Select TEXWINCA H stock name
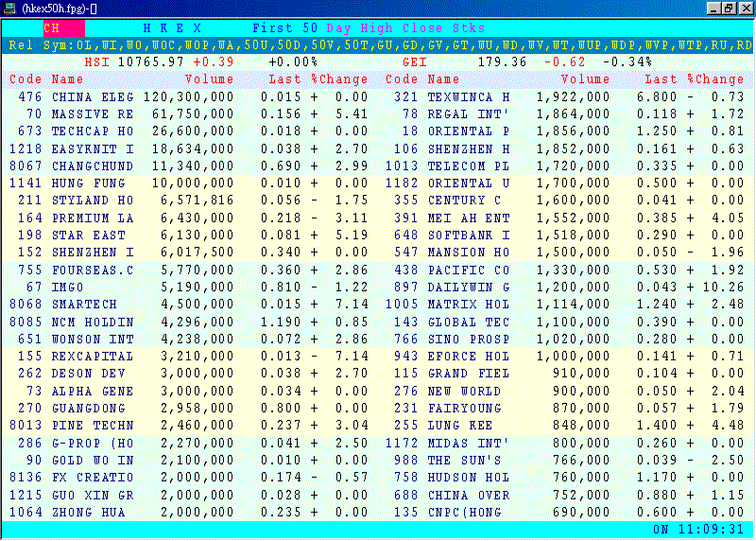 [x=469, y=97]
